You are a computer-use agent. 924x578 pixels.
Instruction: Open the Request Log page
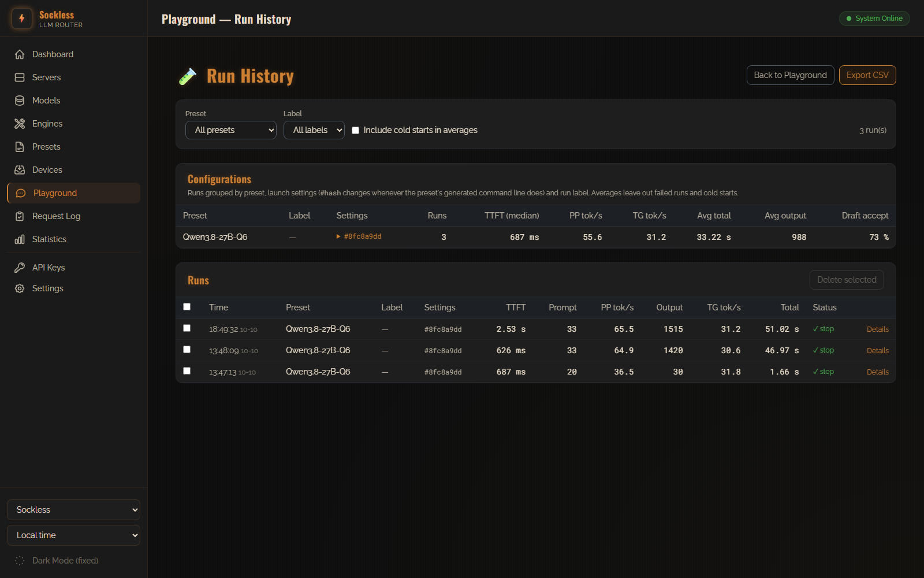pos(73,216)
